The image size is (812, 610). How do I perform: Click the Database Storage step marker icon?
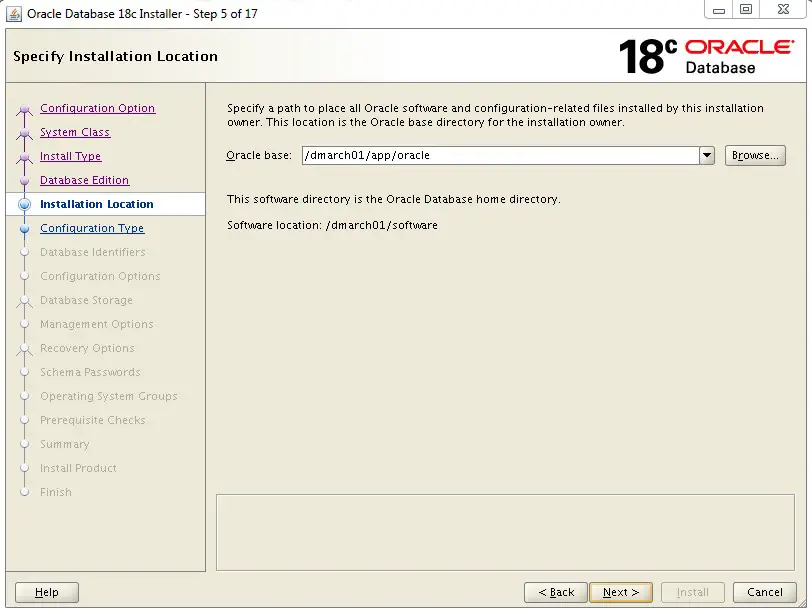click(24, 301)
